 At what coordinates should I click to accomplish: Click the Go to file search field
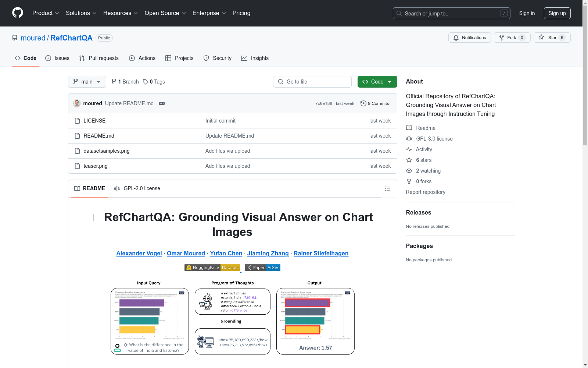[312, 82]
